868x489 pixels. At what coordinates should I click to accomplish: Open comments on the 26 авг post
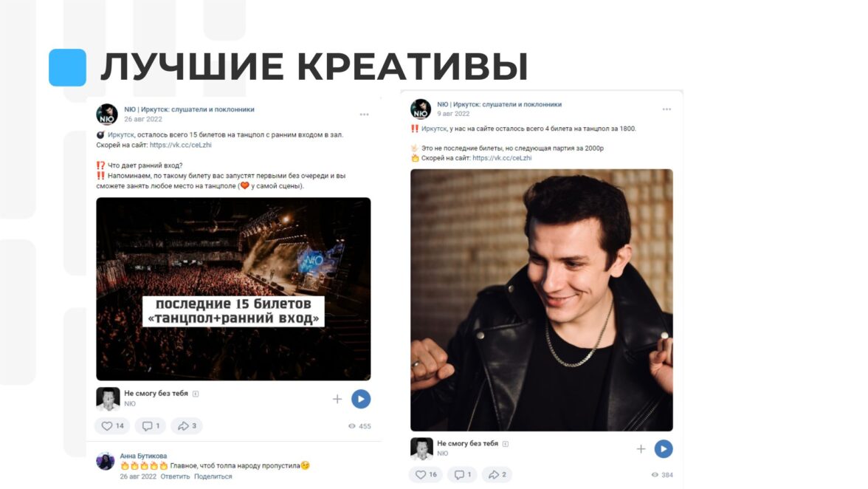coord(151,426)
